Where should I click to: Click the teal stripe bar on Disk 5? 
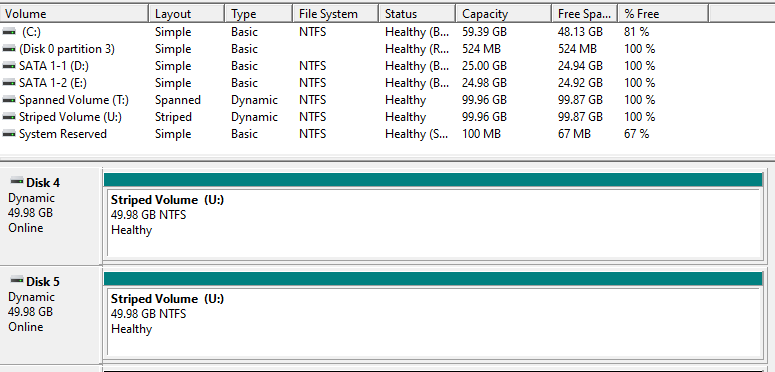point(433,279)
